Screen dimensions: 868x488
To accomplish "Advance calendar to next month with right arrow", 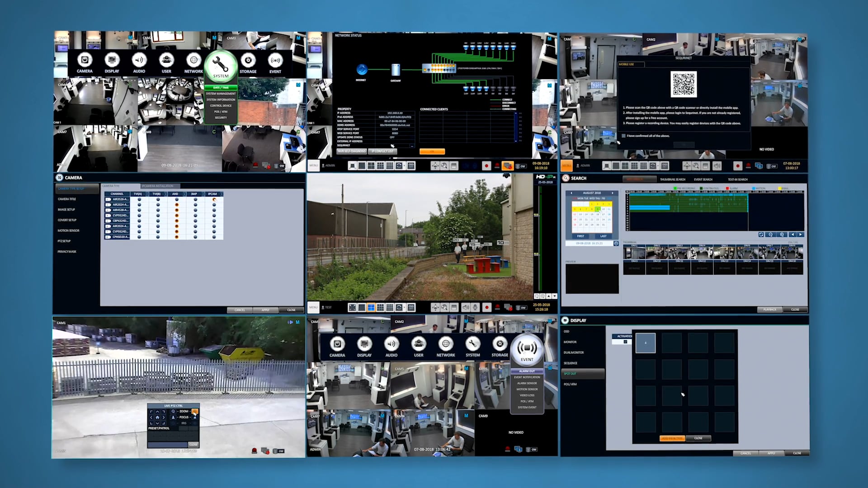I will (612, 192).
